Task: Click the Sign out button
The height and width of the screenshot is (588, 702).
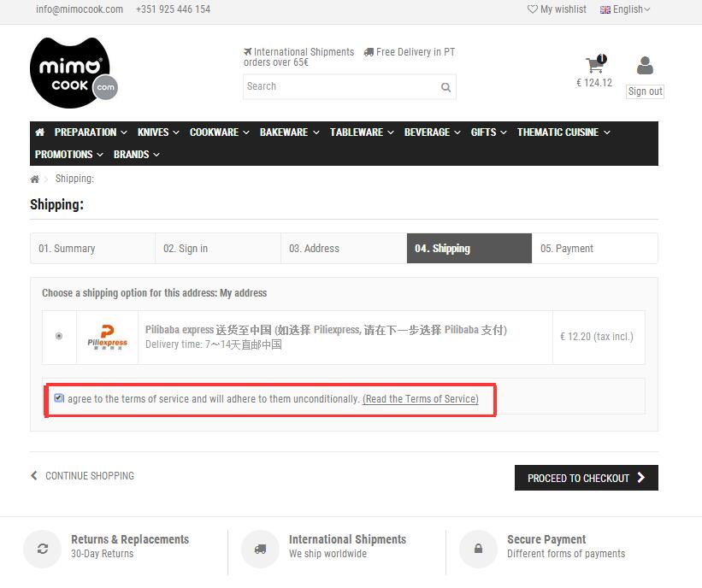Action: (645, 91)
